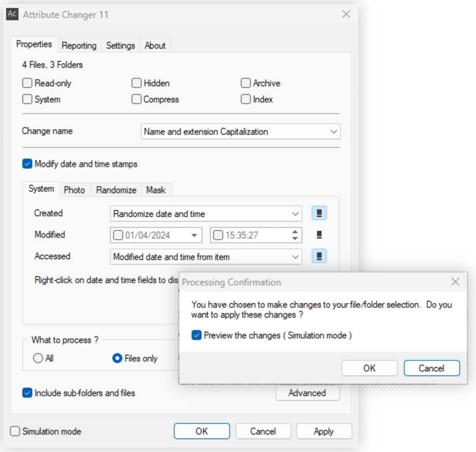Enable the System attribute checkbox
Screen dimensions: 476x452
pos(27,99)
